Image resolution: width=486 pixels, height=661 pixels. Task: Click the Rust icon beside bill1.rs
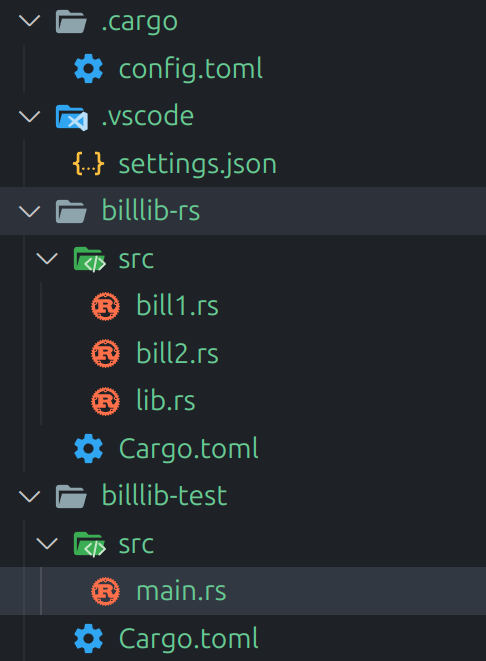(x=105, y=306)
